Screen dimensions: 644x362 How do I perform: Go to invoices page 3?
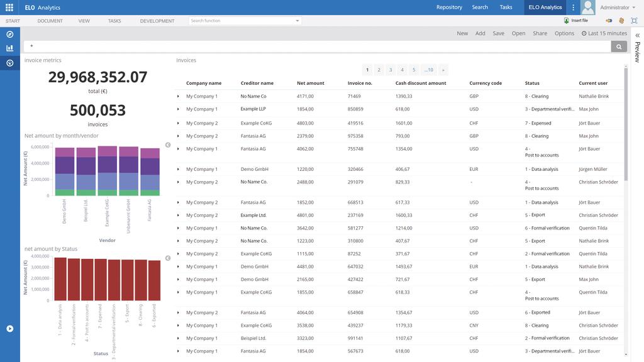391,70
